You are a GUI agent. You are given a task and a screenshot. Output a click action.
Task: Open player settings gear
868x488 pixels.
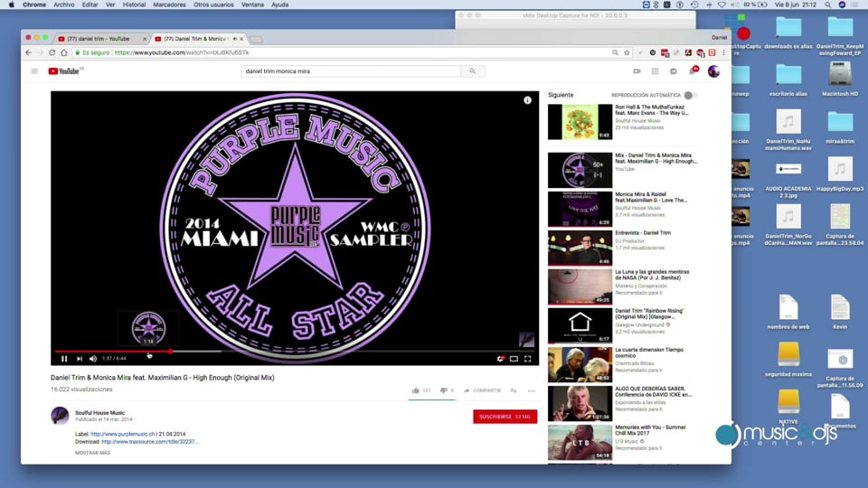(500, 359)
